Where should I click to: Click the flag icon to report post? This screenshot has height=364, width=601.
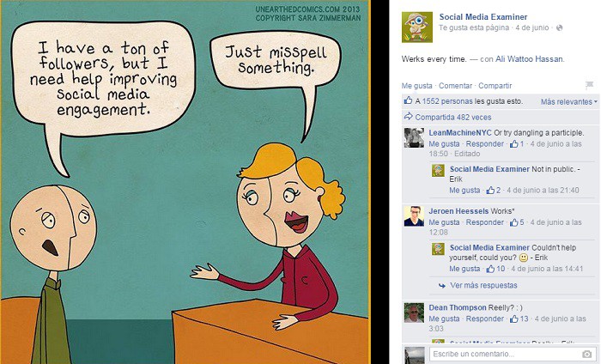coord(590,85)
